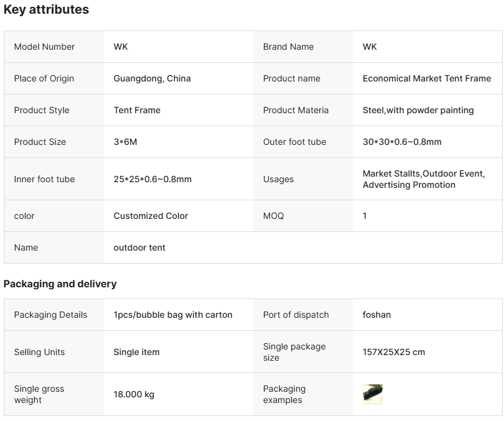Select the inner foot tube 25*25*0.6~0.8mm value
The image size is (504, 421).
(x=152, y=179)
